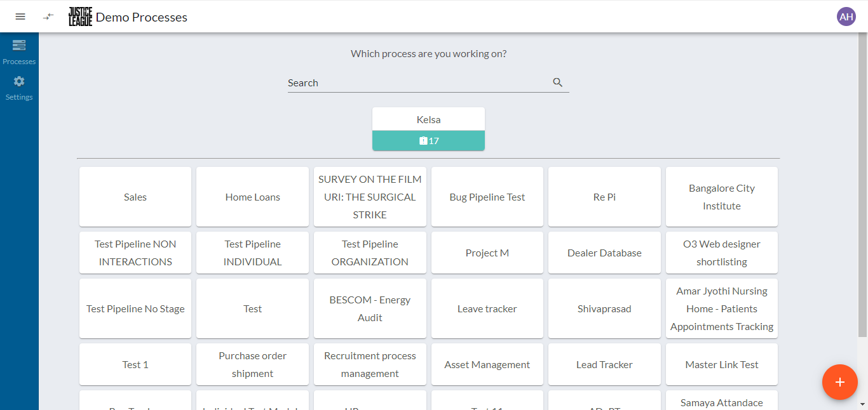Image resolution: width=868 pixels, height=410 pixels.
Task: Open Settings gear in the sidebar
Action: click(19, 88)
